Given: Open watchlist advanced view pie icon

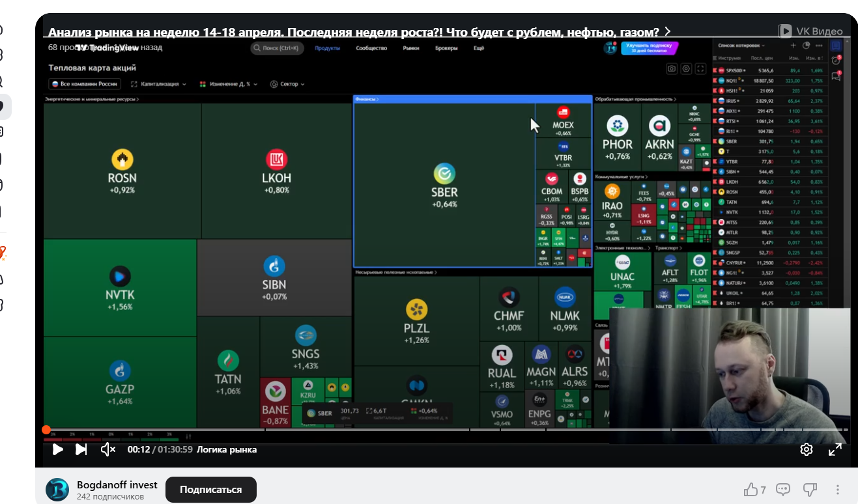Looking at the screenshot, I should point(806,46).
